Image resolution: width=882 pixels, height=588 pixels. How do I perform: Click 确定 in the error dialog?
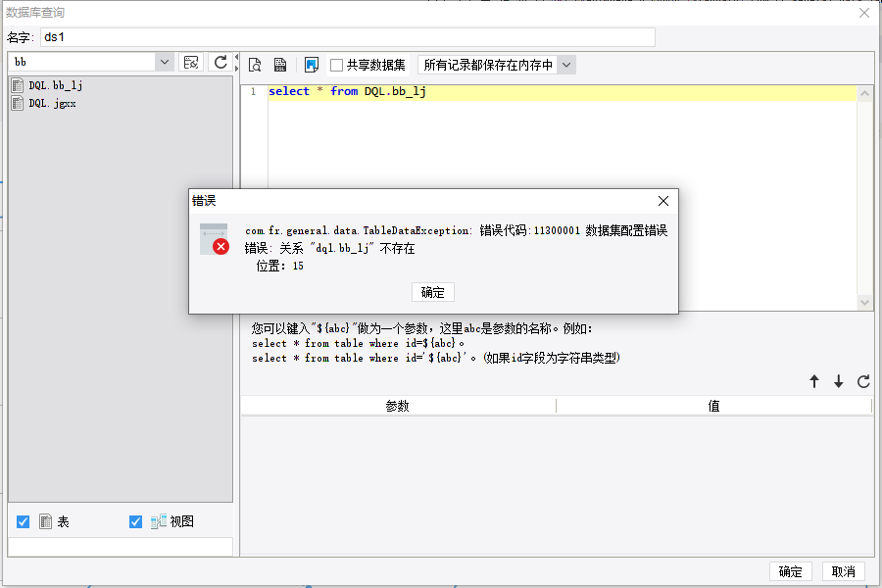click(432, 292)
